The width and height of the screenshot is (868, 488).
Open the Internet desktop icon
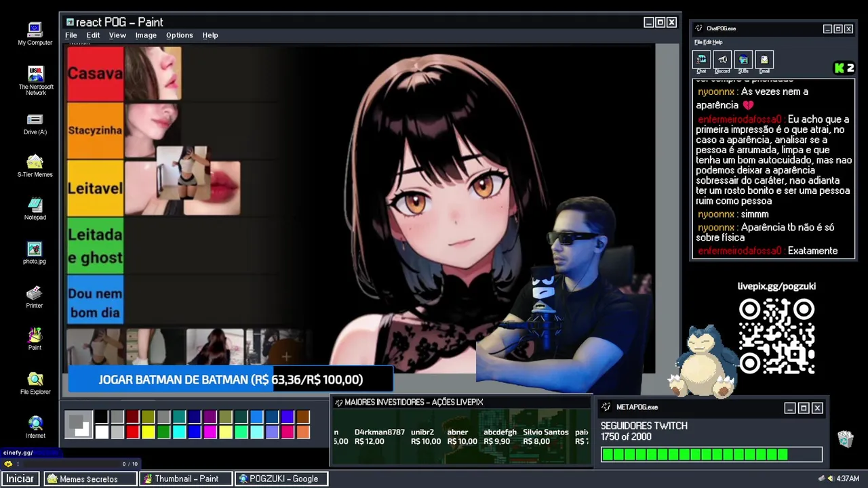pos(35,427)
